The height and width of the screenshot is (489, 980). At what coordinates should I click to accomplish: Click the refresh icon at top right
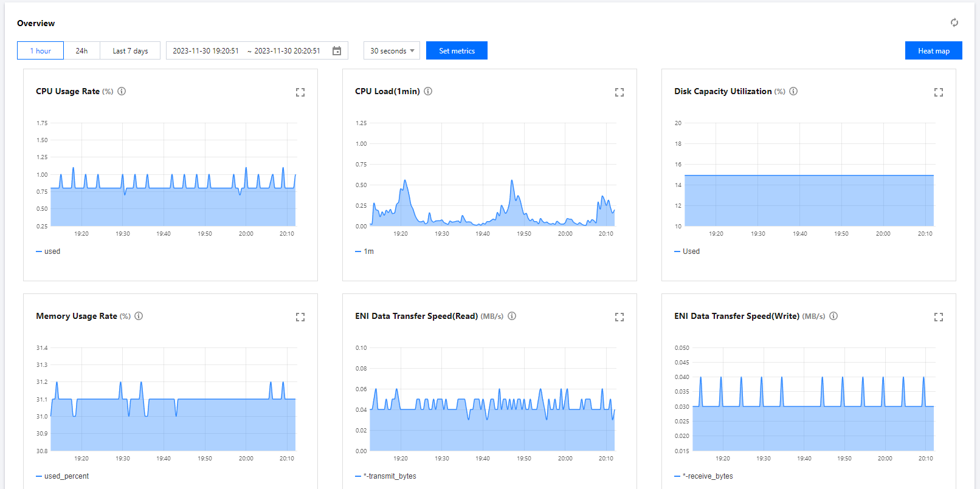pyautogui.click(x=954, y=22)
